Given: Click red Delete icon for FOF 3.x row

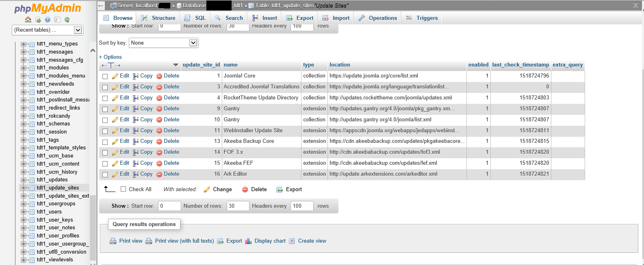Looking at the screenshot, I should tap(159, 152).
